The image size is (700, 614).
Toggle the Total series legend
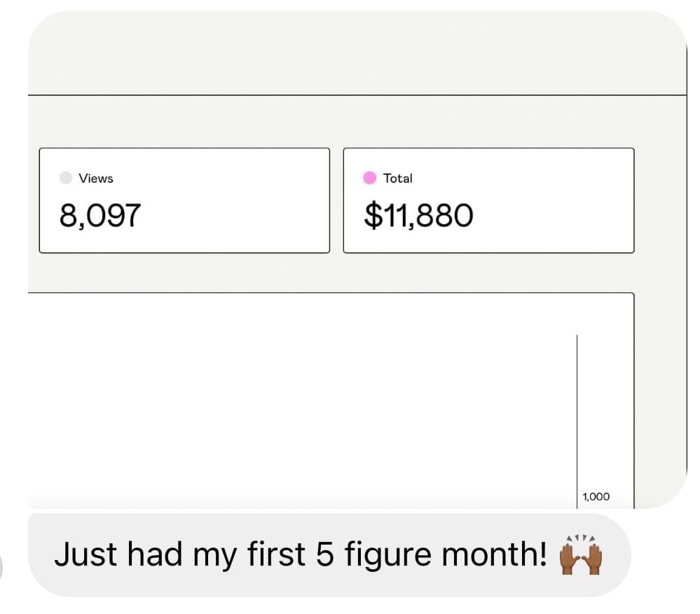[389, 178]
